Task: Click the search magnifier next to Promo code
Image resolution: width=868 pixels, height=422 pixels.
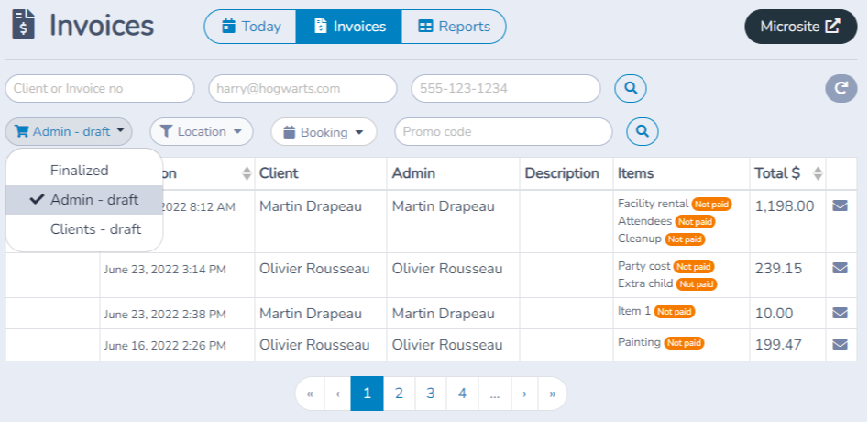Action: coord(643,132)
